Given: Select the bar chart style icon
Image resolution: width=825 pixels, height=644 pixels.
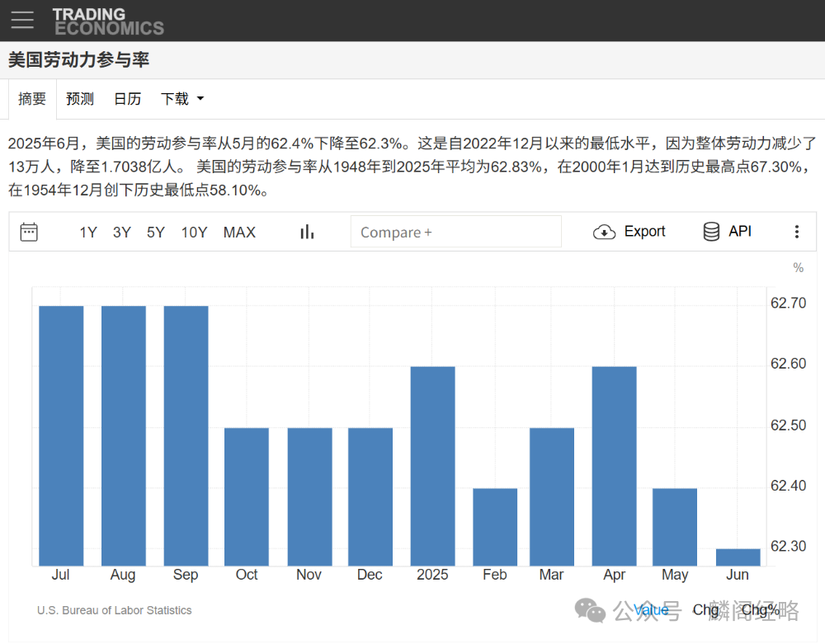Looking at the screenshot, I should (306, 232).
